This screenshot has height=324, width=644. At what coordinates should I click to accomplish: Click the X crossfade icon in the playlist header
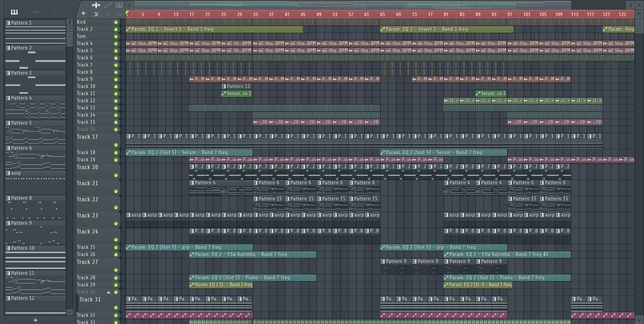(x=96, y=14)
